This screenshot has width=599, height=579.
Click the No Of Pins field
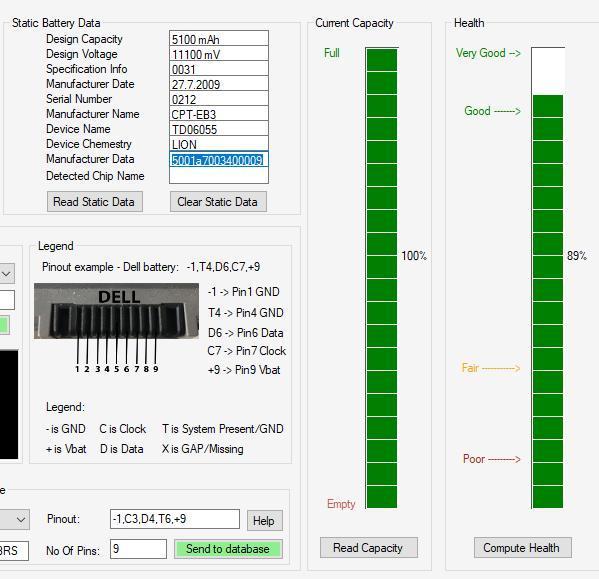coord(138,549)
